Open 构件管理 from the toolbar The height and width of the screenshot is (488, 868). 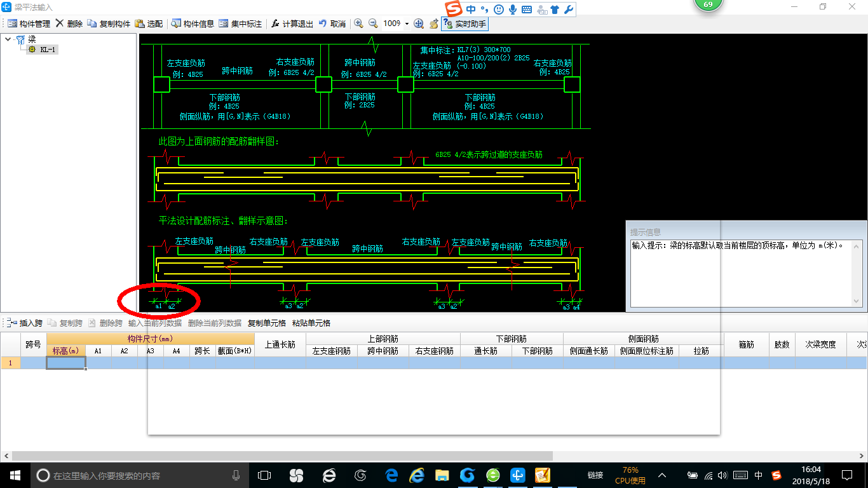[29, 24]
